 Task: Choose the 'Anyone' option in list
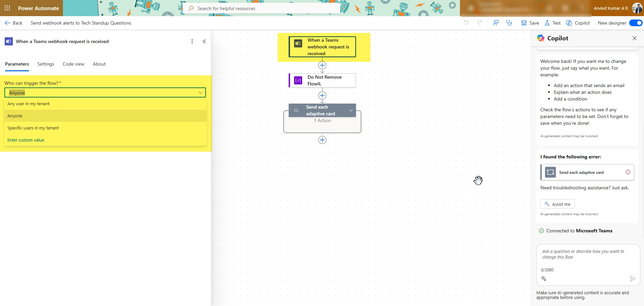105,116
